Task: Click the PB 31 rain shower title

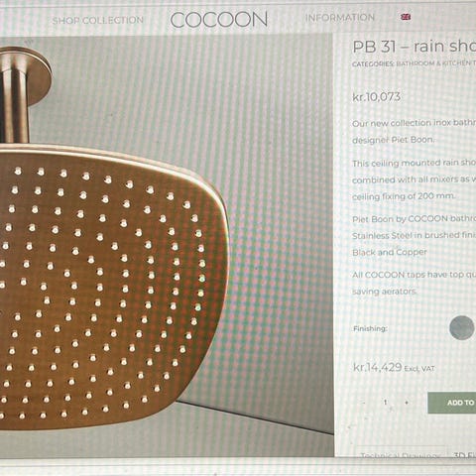Action: click(415, 47)
